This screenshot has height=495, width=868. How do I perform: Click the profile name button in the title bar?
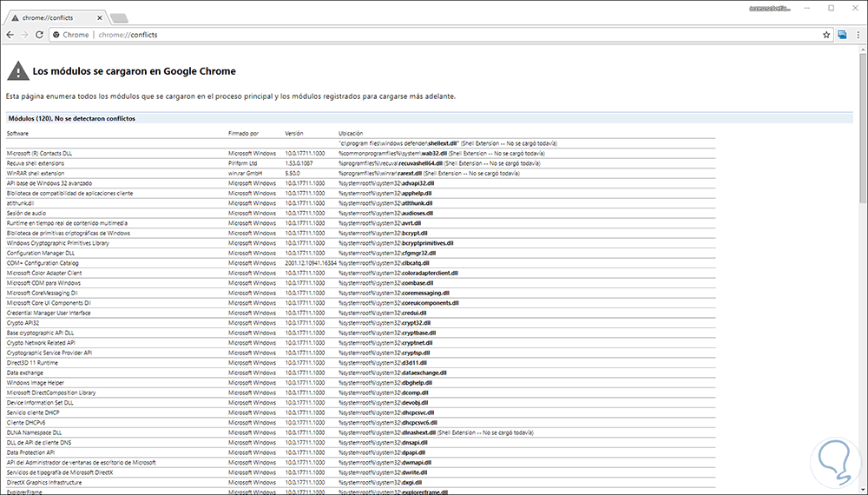[x=769, y=8]
